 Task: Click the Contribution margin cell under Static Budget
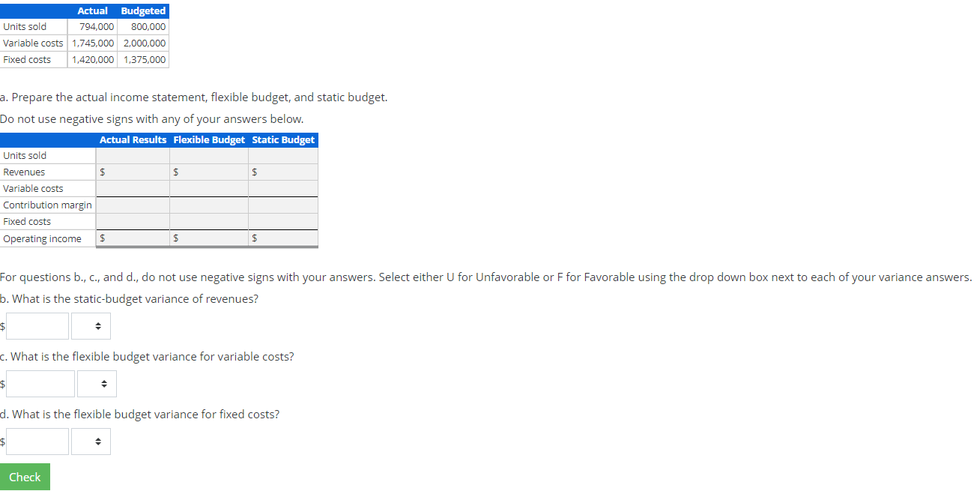pyautogui.click(x=283, y=205)
